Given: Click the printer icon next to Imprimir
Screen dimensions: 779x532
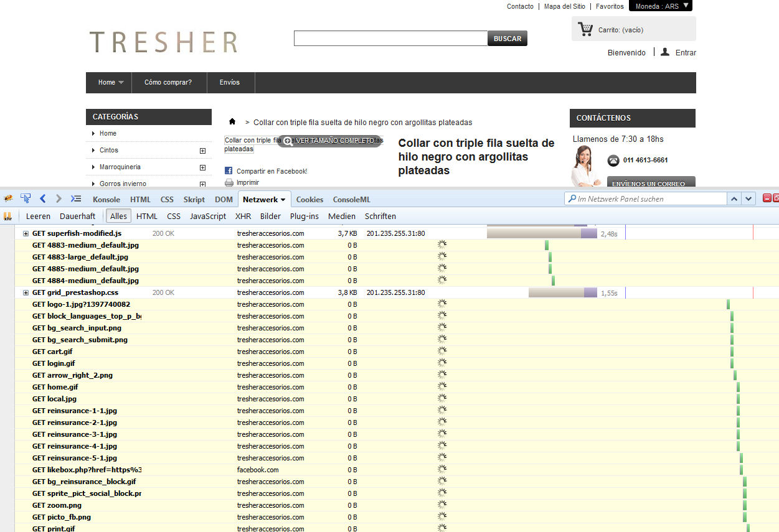Looking at the screenshot, I should click(229, 183).
